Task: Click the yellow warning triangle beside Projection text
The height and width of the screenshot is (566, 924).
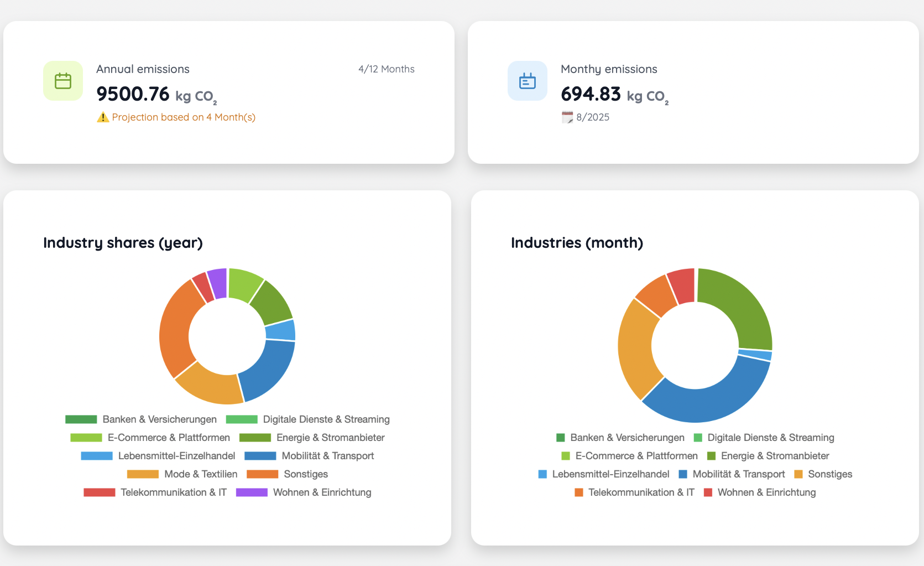Action: coord(103,117)
